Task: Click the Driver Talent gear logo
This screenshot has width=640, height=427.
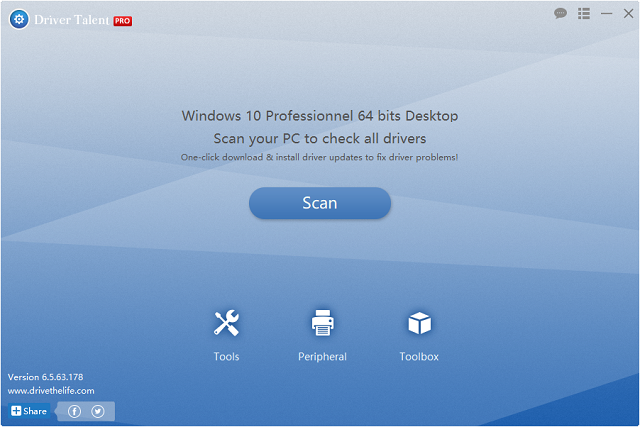Action: [x=19, y=19]
